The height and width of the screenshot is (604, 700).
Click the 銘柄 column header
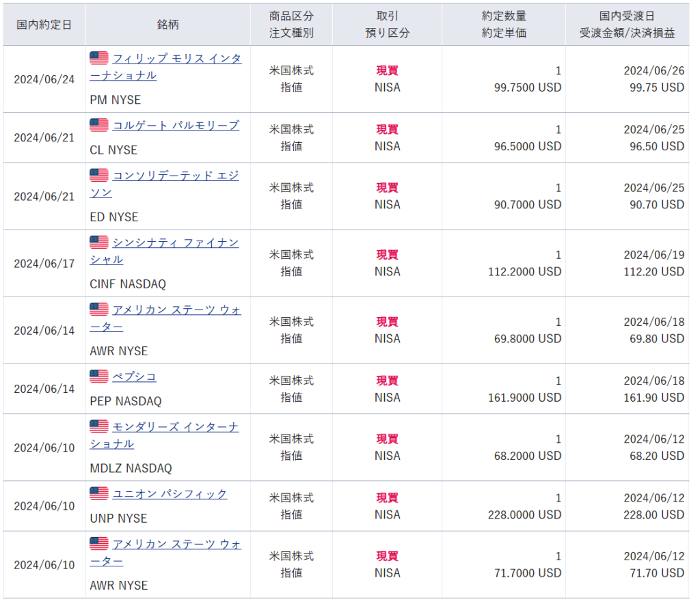tap(167, 24)
